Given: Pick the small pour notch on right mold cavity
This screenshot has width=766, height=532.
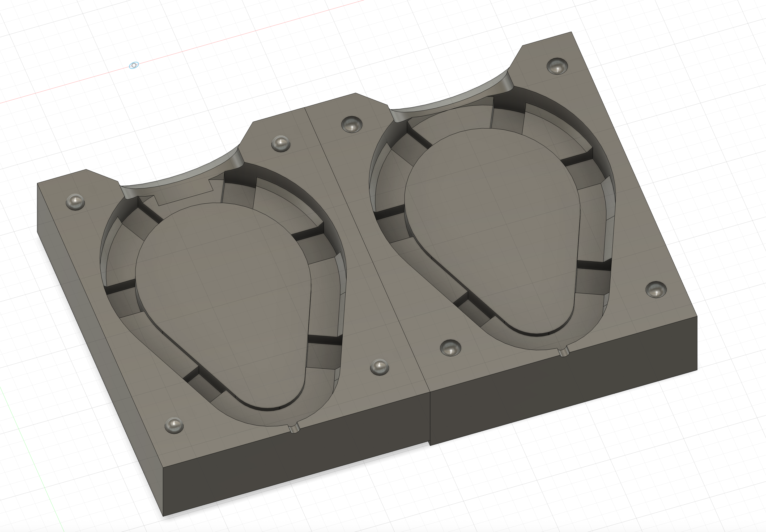Looking at the screenshot, I should coord(563,352).
